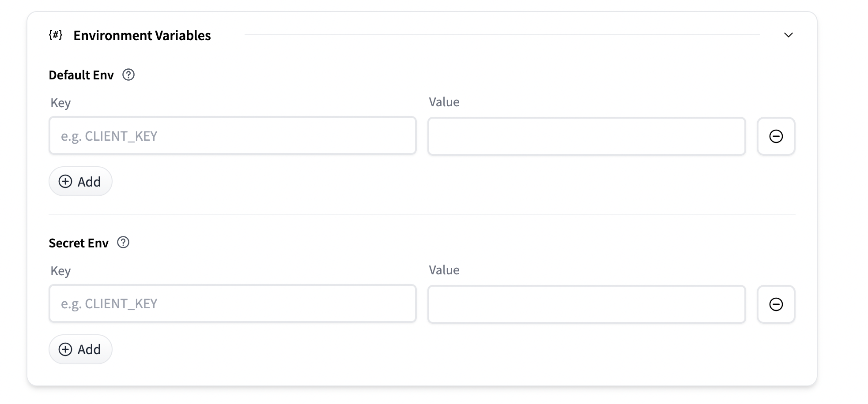Click the Key label above Default Env field
Image resolution: width=868 pixels, height=404 pixels.
(x=60, y=103)
